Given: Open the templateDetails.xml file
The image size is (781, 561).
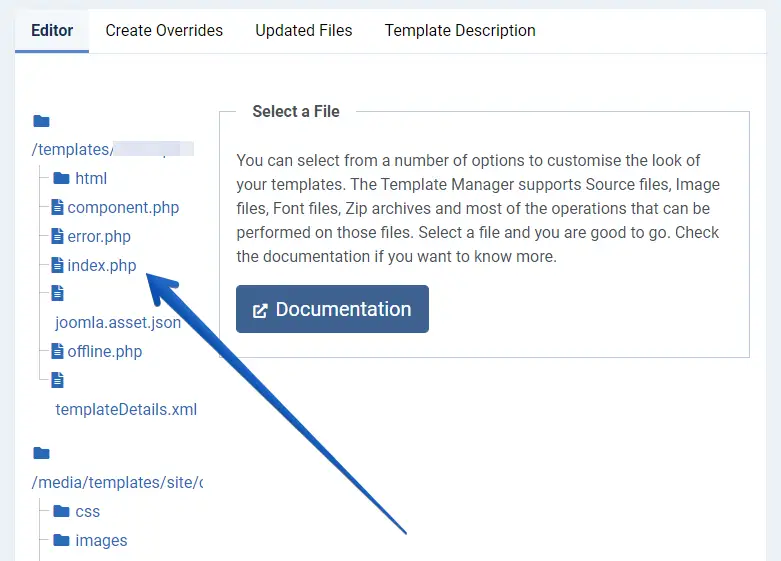Looking at the screenshot, I should (x=126, y=409).
